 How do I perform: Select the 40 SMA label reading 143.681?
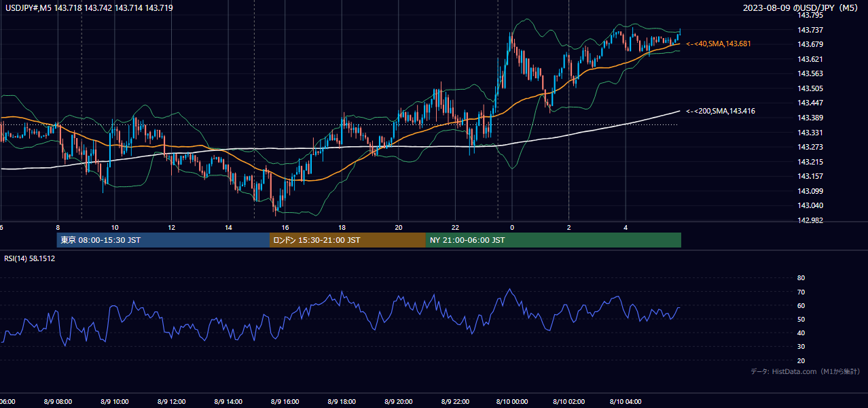[719, 44]
